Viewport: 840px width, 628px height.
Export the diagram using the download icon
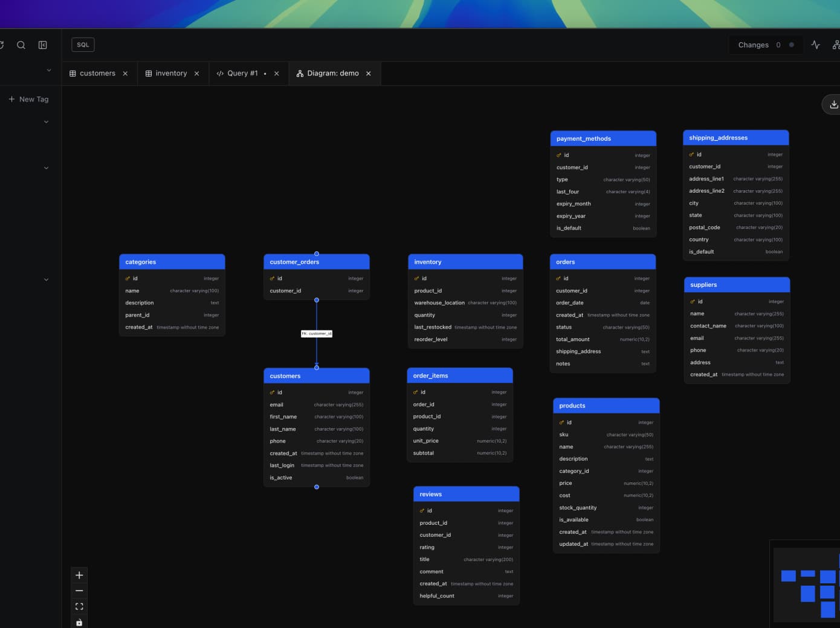[x=833, y=104]
